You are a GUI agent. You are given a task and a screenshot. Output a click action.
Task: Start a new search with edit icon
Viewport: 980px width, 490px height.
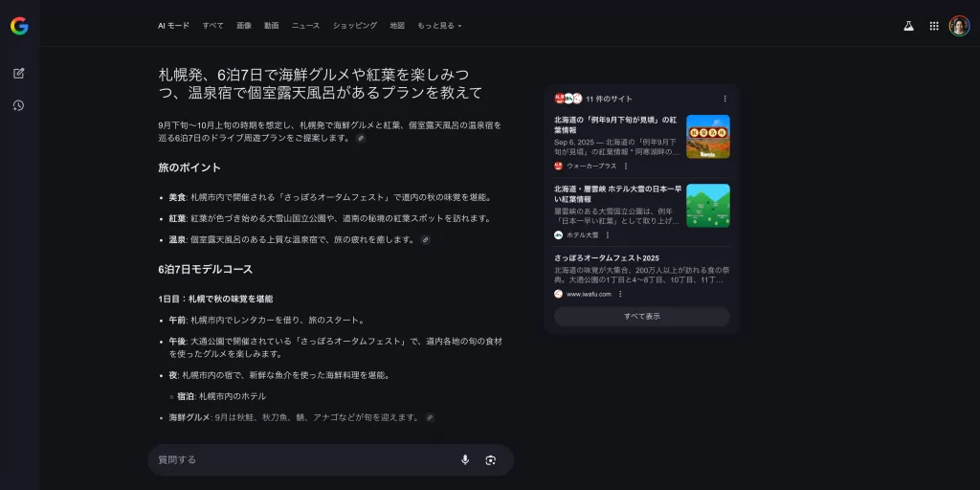click(19, 73)
